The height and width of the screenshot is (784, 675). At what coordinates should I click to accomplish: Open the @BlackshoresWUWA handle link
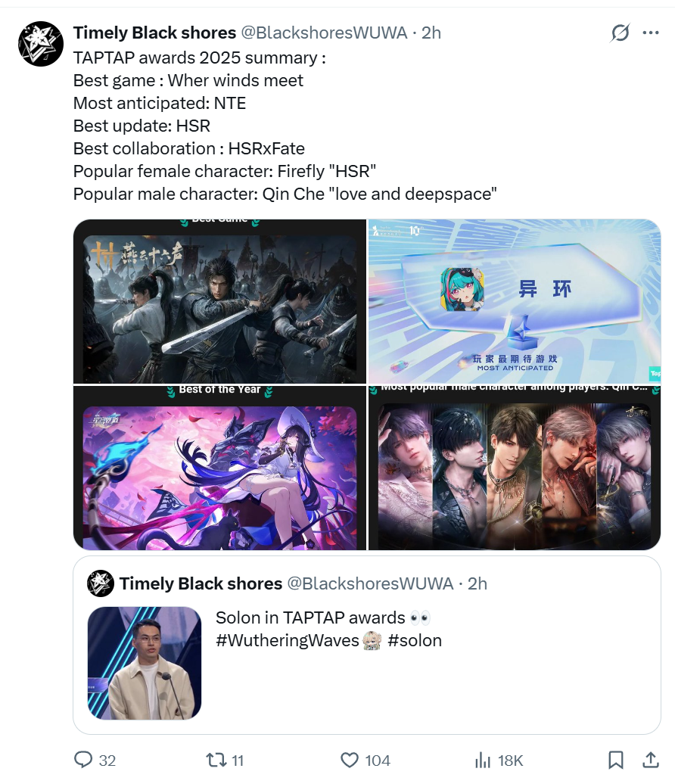324,33
